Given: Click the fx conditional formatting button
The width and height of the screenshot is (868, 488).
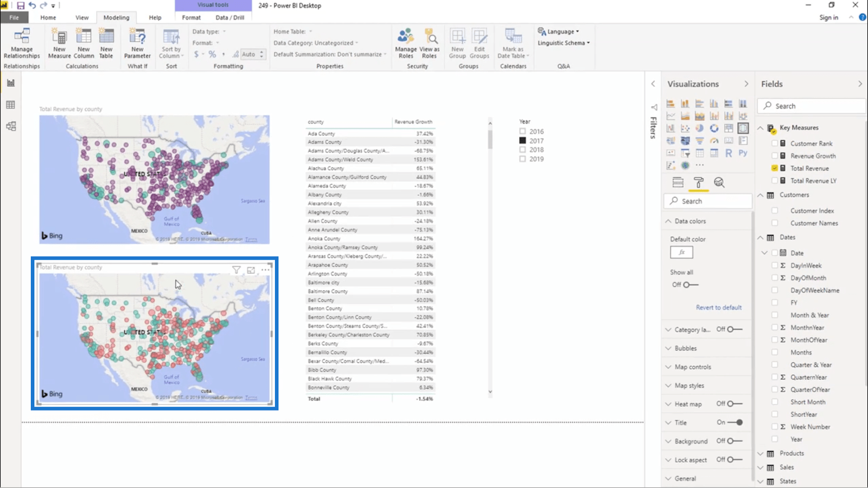Looking at the screenshot, I should [681, 252].
